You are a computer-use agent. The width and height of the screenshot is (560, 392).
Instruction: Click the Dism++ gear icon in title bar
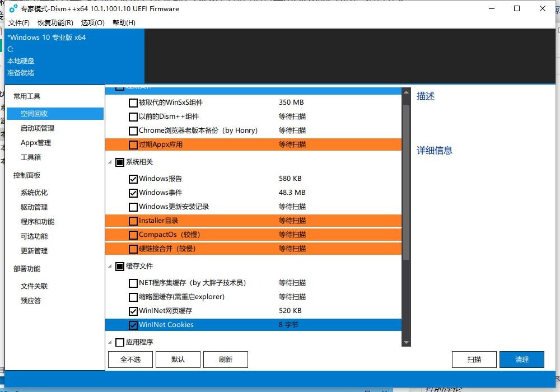(x=13, y=9)
